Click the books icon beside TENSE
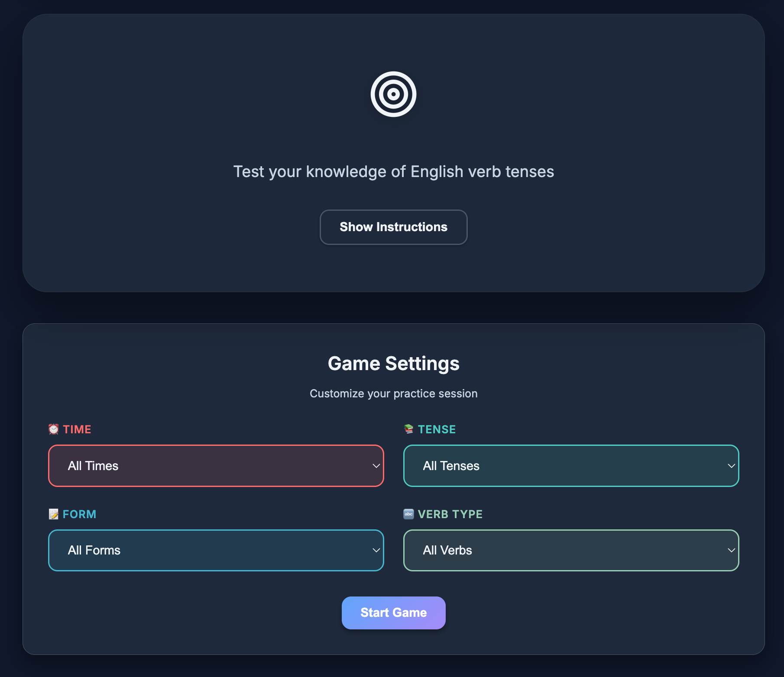 [x=408, y=429]
